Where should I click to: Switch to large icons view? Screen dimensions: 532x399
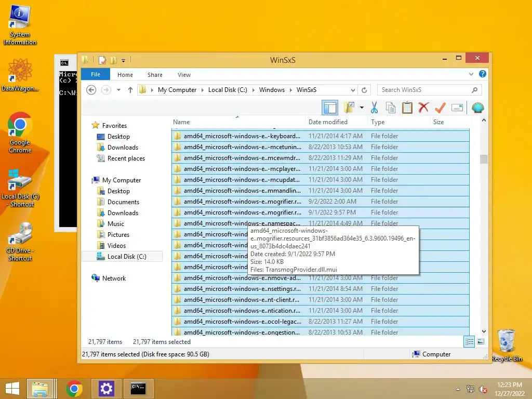point(481,342)
